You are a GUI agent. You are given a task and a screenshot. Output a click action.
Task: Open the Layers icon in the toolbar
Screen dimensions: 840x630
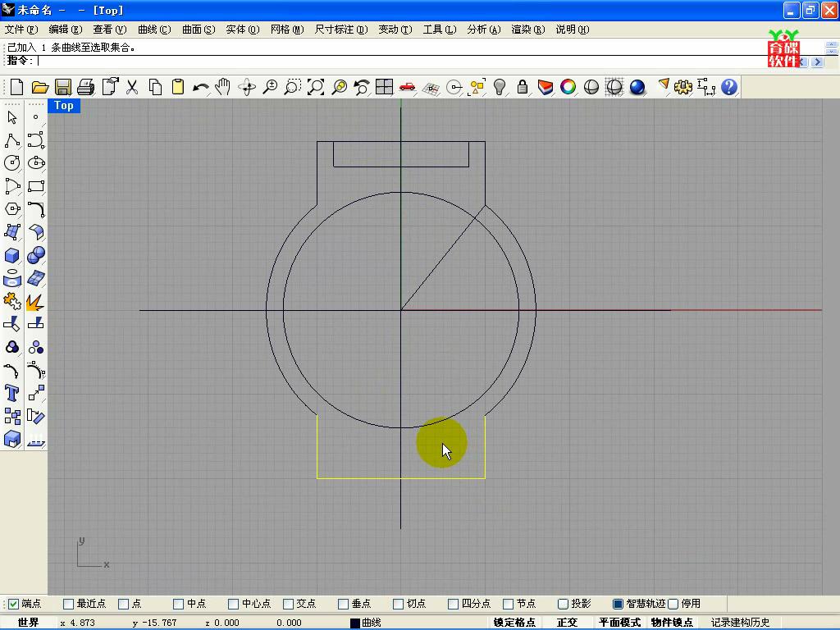pos(546,87)
